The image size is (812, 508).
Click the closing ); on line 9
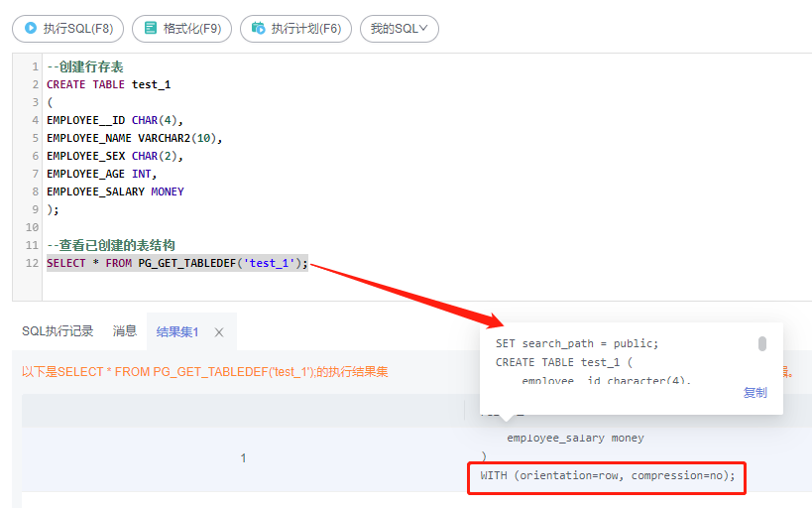click(53, 210)
